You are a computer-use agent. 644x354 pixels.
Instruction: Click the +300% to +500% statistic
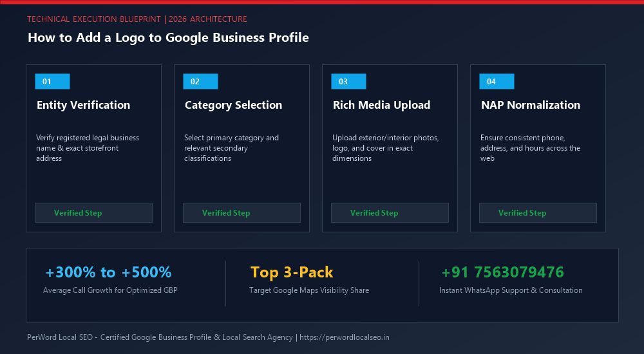(108, 272)
